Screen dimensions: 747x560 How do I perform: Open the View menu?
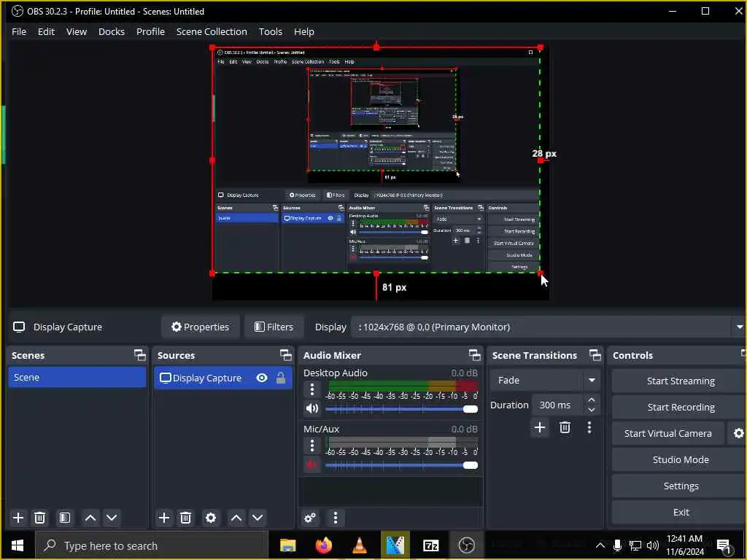76,31
